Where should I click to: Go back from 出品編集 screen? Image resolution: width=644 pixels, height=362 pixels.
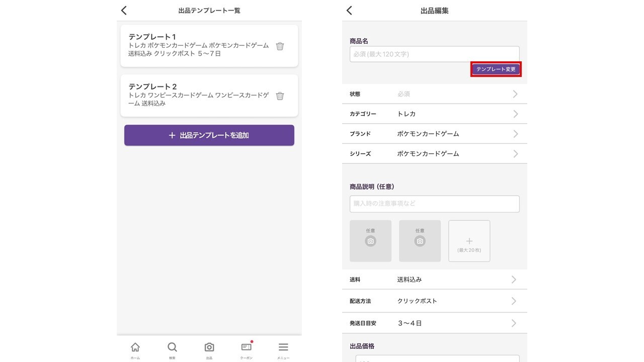pyautogui.click(x=350, y=11)
